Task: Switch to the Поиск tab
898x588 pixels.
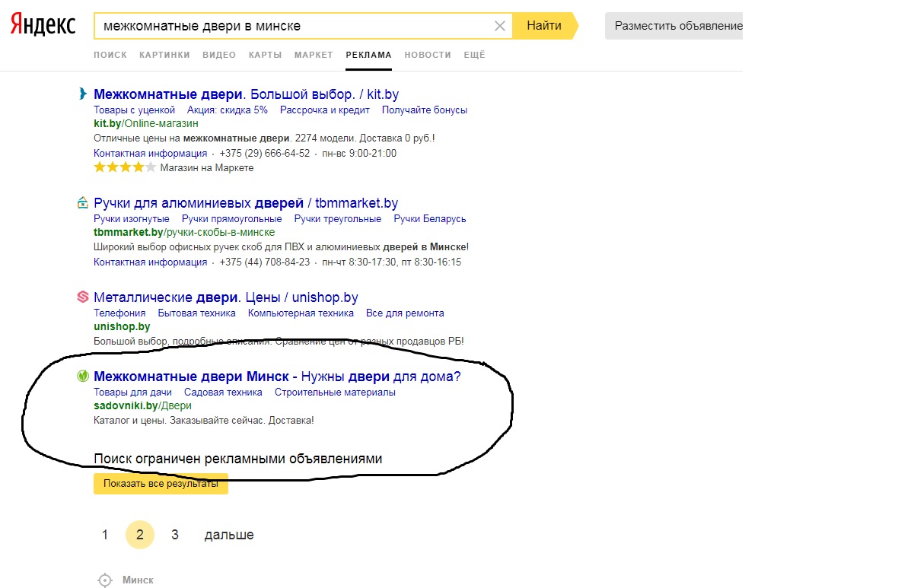Action: click(x=110, y=55)
